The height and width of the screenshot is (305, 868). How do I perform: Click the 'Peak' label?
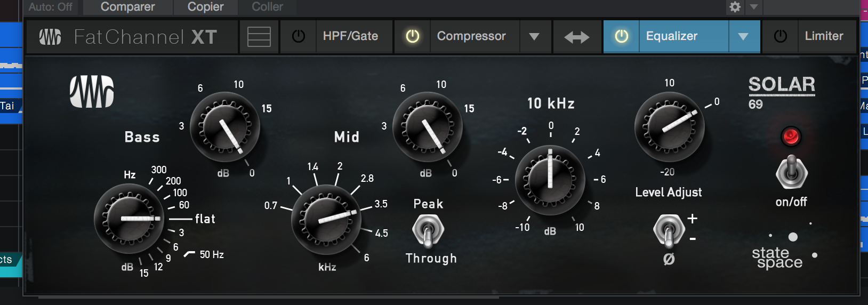click(429, 204)
